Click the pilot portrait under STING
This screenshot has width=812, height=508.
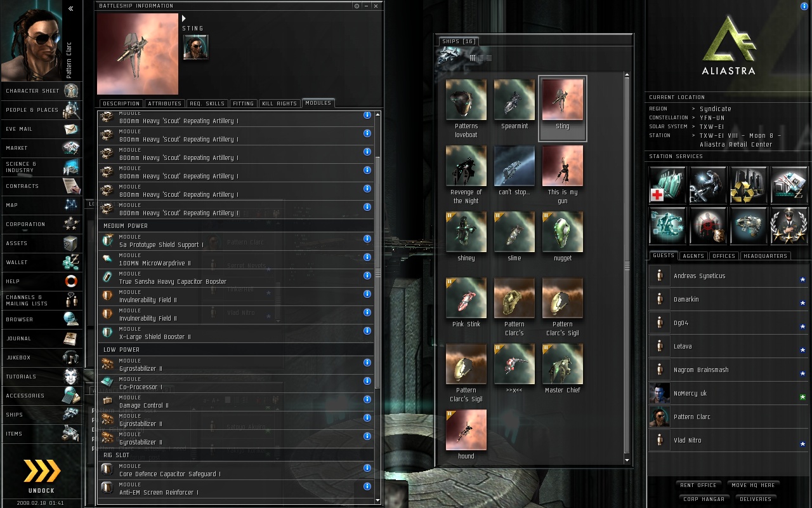tap(195, 47)
